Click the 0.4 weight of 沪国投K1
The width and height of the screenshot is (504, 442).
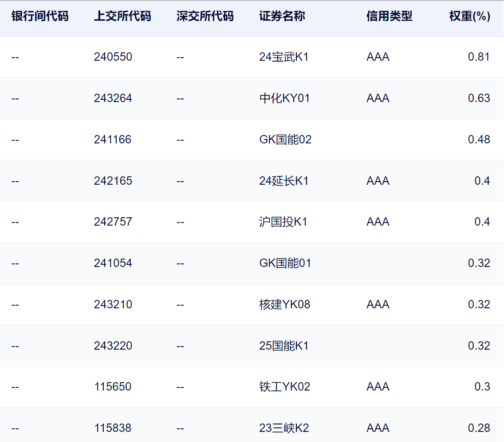pyautogui.click(x=482, y=222)
